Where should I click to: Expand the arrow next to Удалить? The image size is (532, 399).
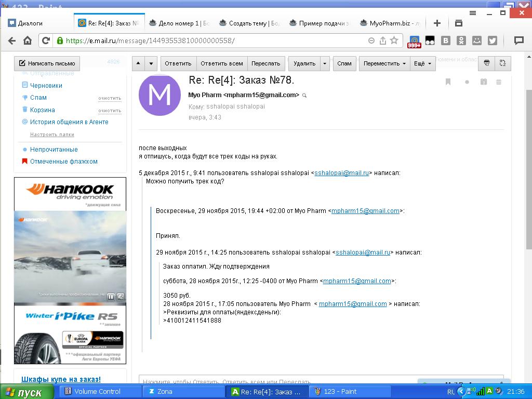tap(325, 63)
